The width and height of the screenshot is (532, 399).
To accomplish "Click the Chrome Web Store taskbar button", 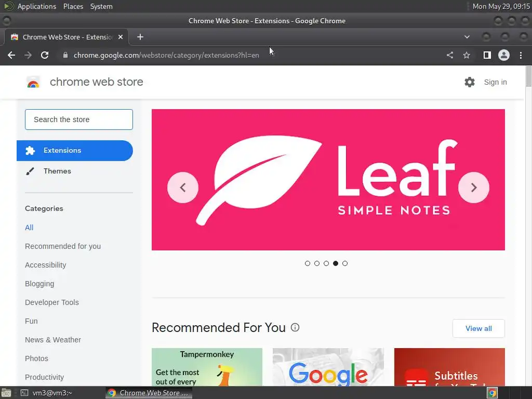I will coord(149,393).
